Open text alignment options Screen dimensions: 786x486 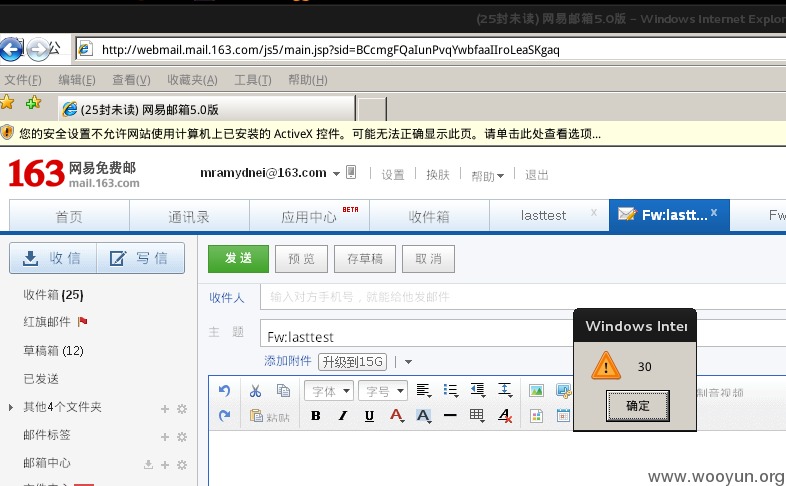coord(424,390)
